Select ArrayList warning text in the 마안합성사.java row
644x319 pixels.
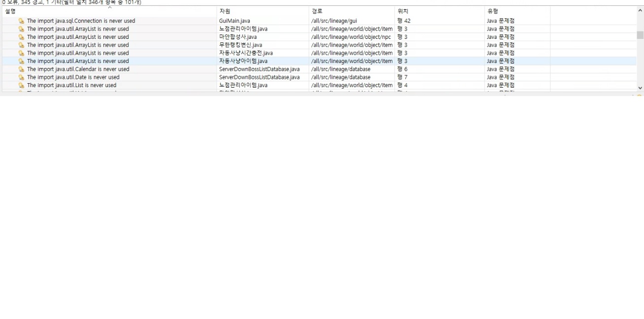pyautogui.click(x=78, y=37)
